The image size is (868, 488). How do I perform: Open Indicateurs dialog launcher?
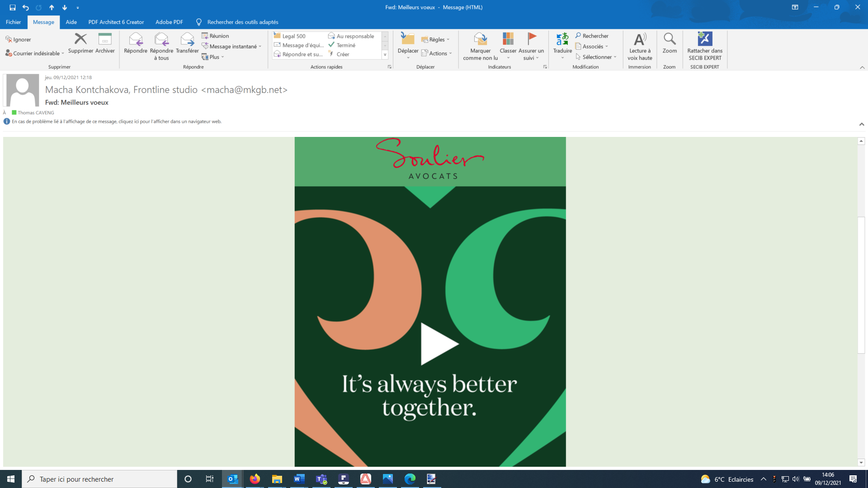coord(545,67)
